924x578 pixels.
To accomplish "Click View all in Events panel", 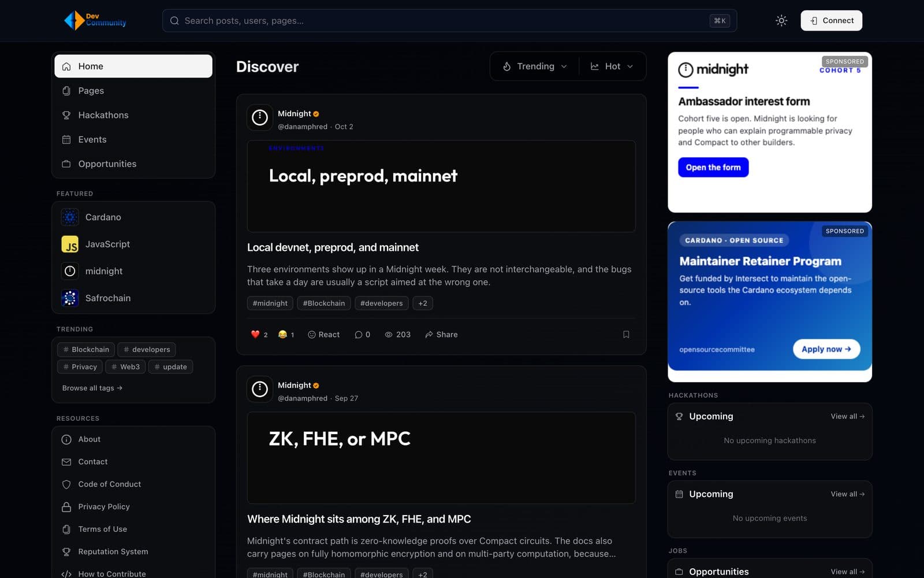I will (x=847, y=494).
